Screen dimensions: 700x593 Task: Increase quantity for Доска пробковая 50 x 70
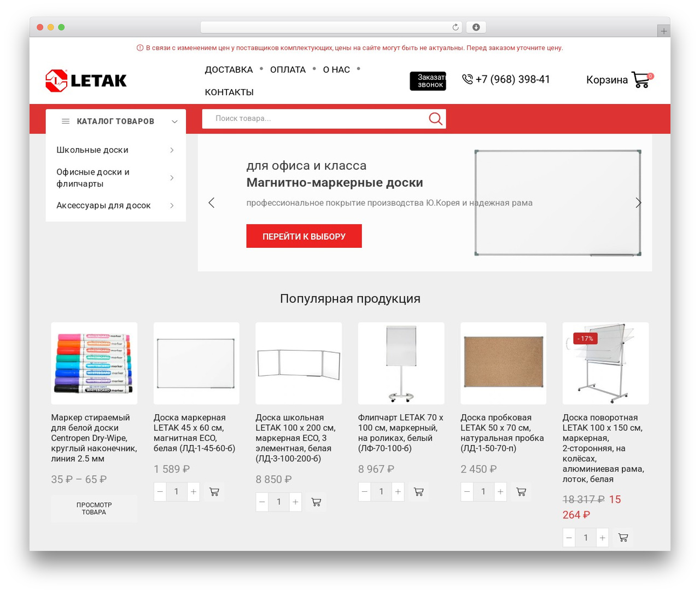click(x=500, y=492)
